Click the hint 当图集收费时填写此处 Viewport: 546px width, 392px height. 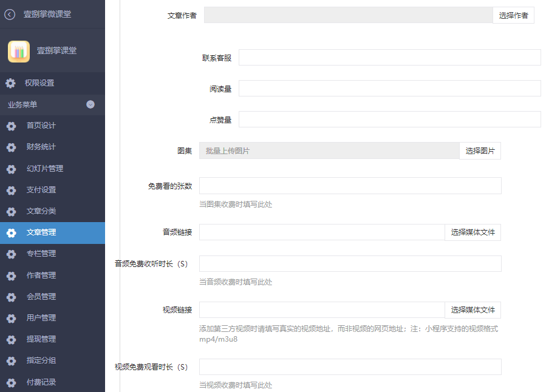(236, 204)
